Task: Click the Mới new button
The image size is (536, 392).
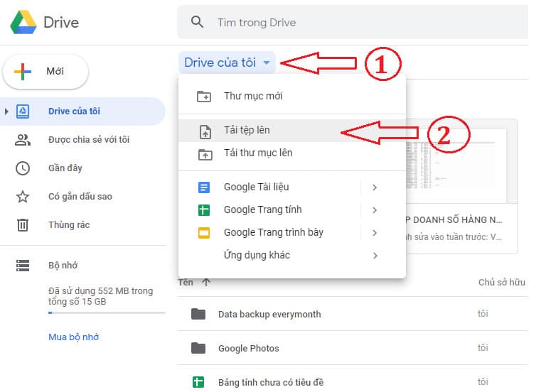Action: pyautogui.click(x=45, y=71)
